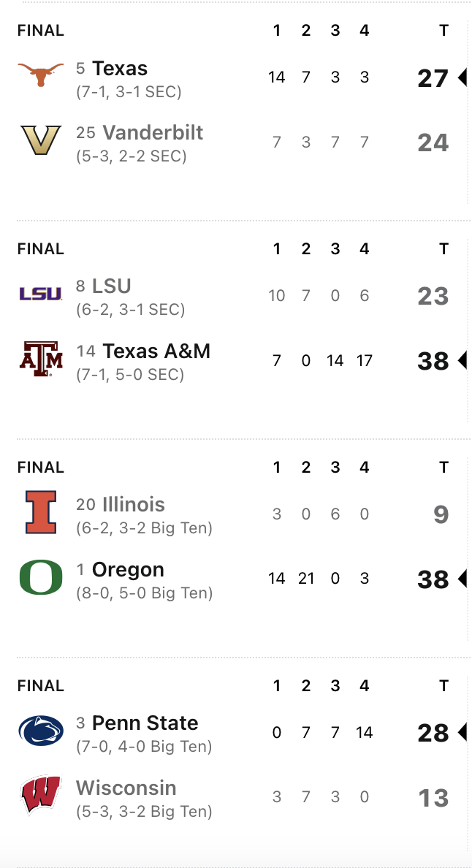Open the Penn State team name link
The width and height of the screenshot is (472, 868).
pyautogui.click(x=145, y=723)
